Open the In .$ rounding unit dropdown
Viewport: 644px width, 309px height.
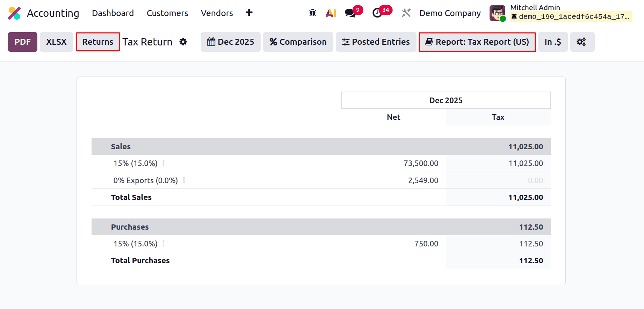click(x=553, y=42)
